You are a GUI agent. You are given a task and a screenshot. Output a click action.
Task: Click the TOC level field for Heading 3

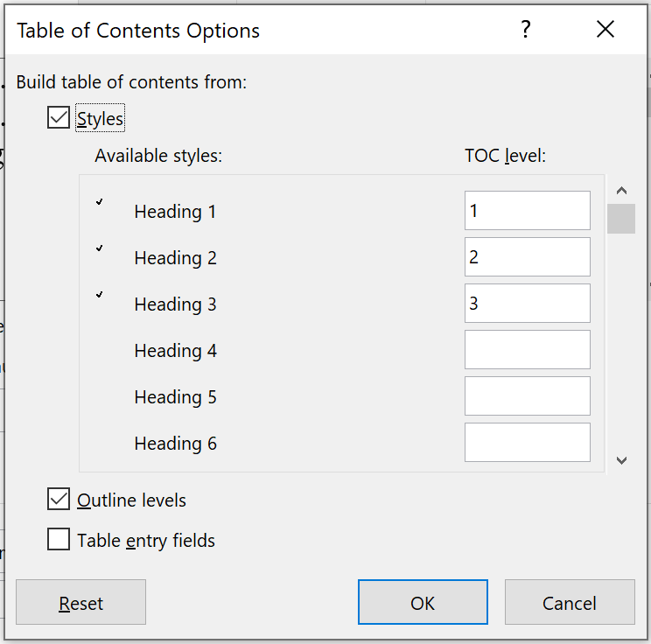[528, 304]
